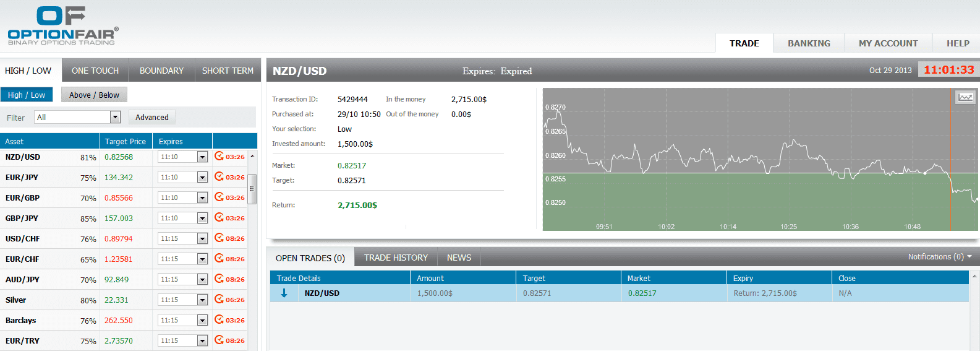Click the down arrow icon in NZD/USD trade row
Image resolution: width=980 pixels, height=351 pixels.
284,293
